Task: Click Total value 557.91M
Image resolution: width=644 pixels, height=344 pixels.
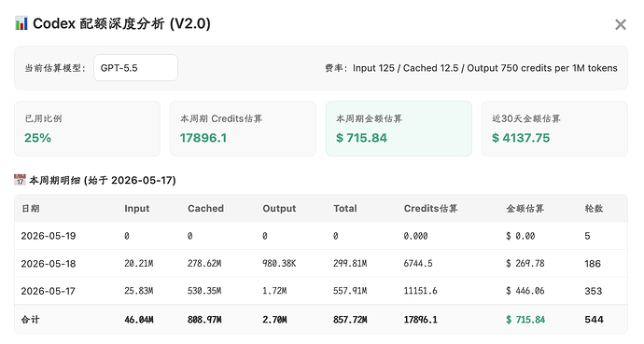Action: (x=350, y=291)
